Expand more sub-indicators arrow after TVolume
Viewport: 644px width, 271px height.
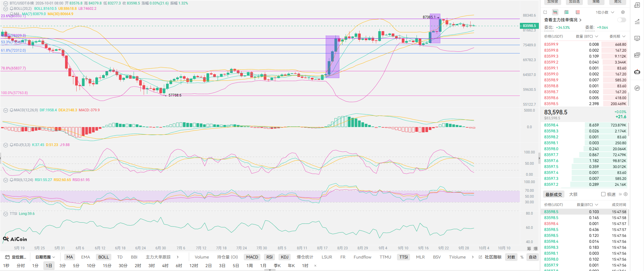point(473,257)
